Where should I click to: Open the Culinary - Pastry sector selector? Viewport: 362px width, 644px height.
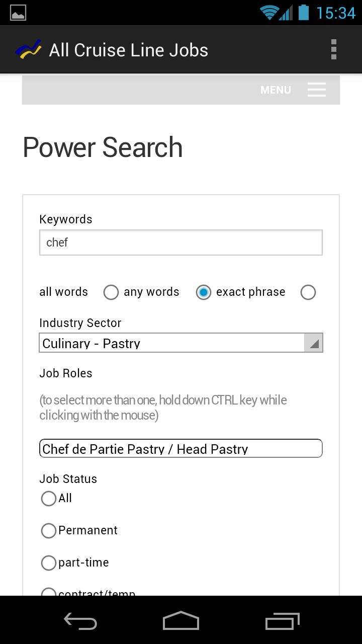click(x=181, y=343)
